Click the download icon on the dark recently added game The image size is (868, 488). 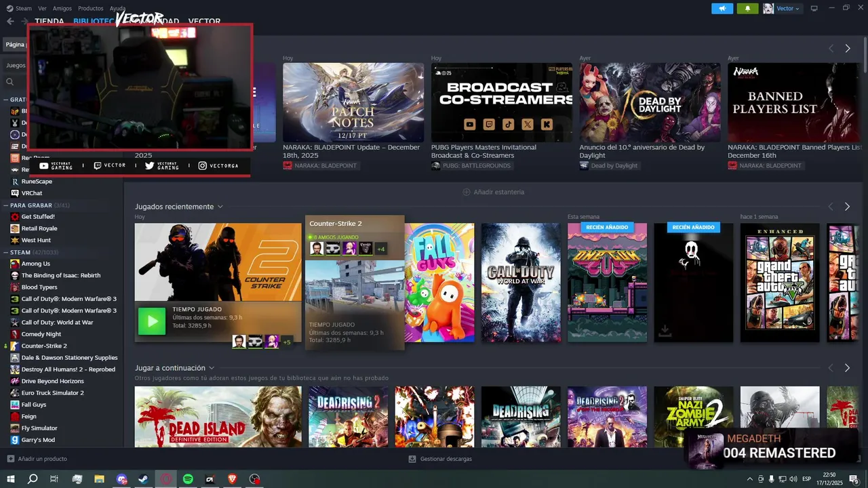point(665,330)
